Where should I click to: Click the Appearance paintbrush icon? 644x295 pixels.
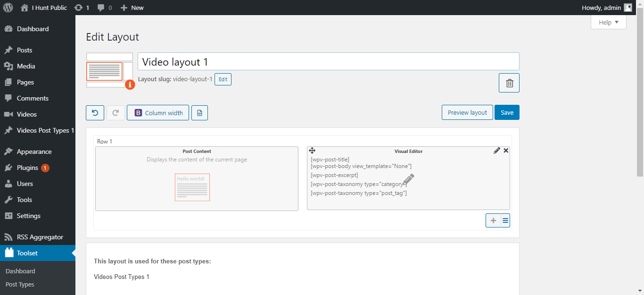tap(8, 152)
